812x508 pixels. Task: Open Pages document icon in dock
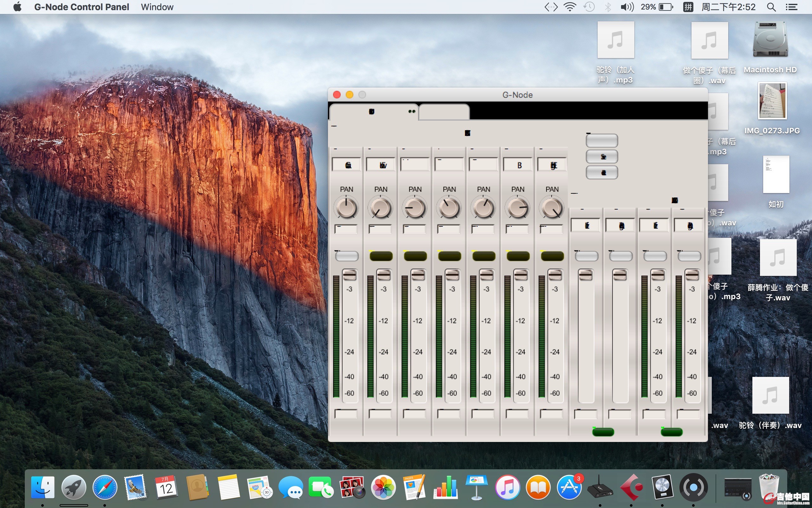point(414,487)
